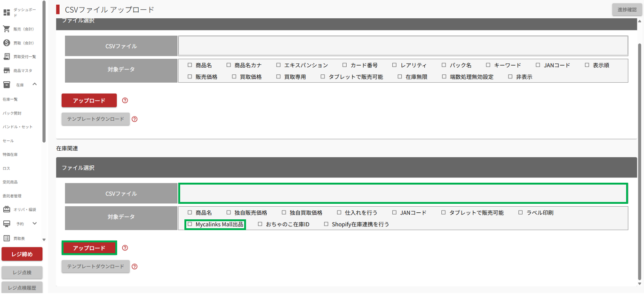This screenshot has height=294, width=644.
Task: Check the エキスパンション checkbox
Action: click(278, 65)
